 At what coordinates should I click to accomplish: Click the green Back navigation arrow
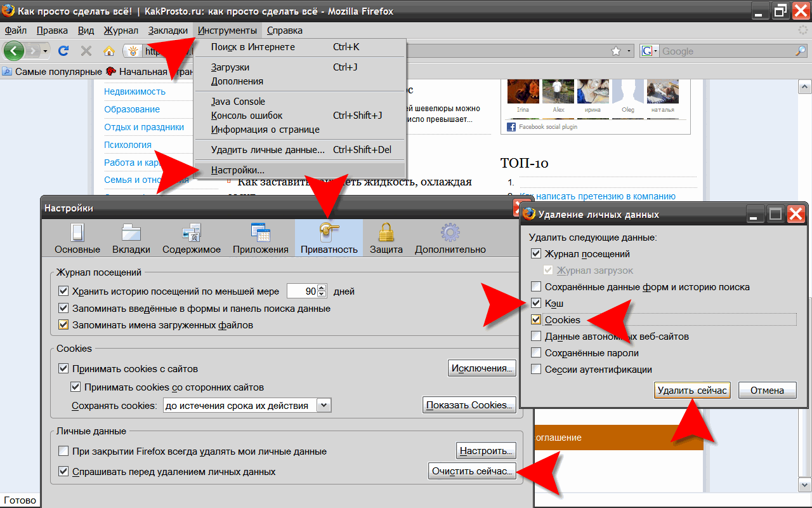pos(14,51)
